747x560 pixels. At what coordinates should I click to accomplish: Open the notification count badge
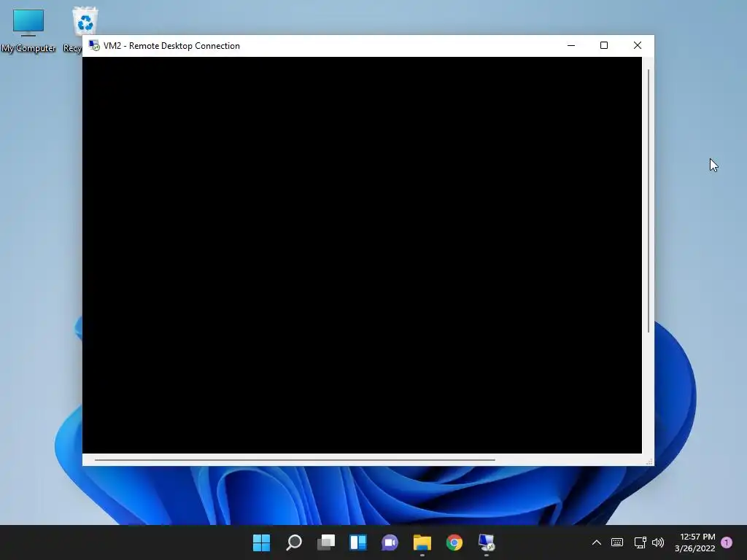[727, 542]
